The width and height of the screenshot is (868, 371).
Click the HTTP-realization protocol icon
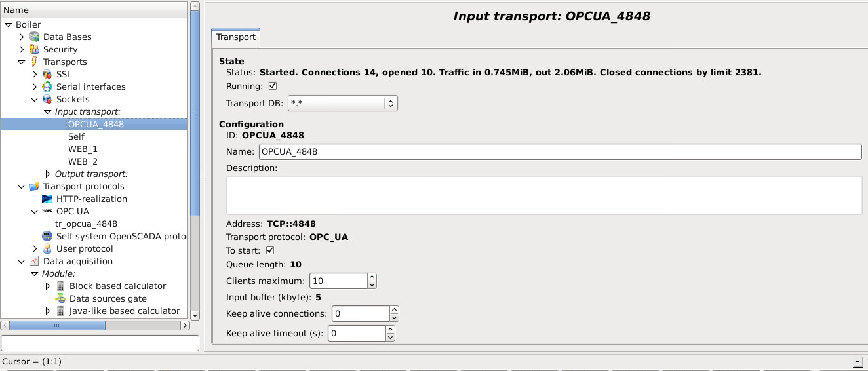[47, 199]
